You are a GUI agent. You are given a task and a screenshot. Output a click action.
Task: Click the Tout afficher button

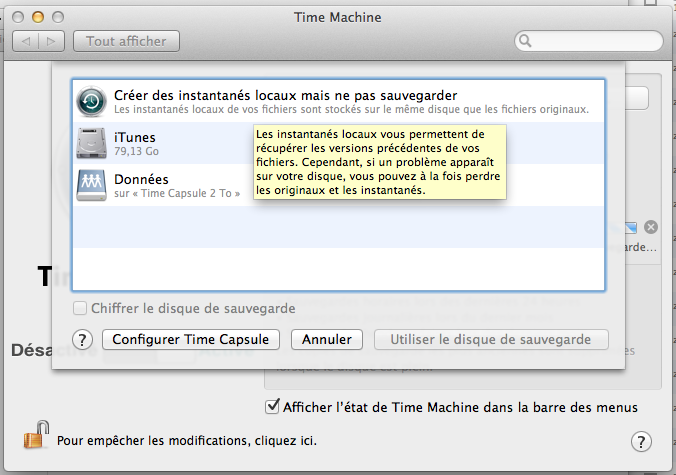pyautogui.click(x=126, y=41)
